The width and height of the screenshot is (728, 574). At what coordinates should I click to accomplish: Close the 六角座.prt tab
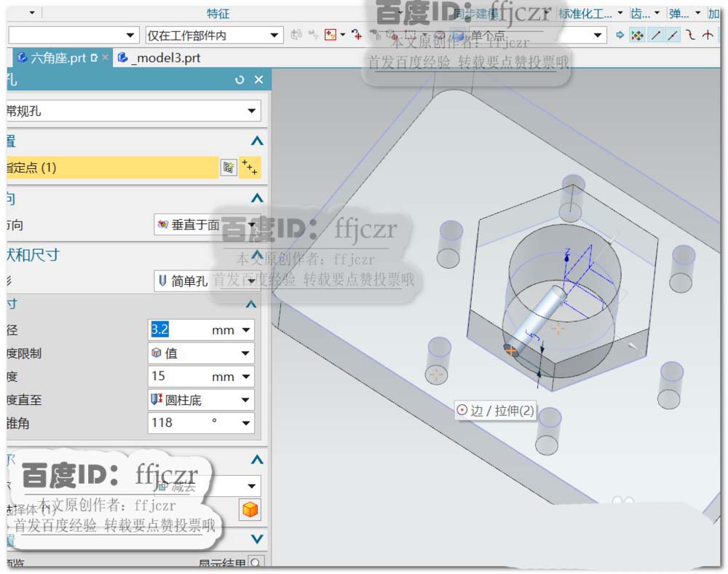point(106,57)
